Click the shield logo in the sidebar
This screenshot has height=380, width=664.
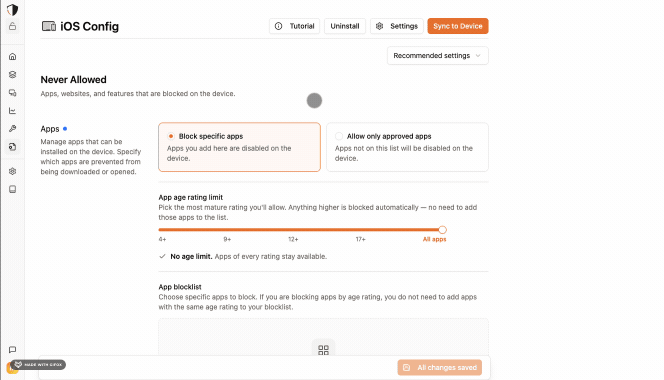(12, 9)
